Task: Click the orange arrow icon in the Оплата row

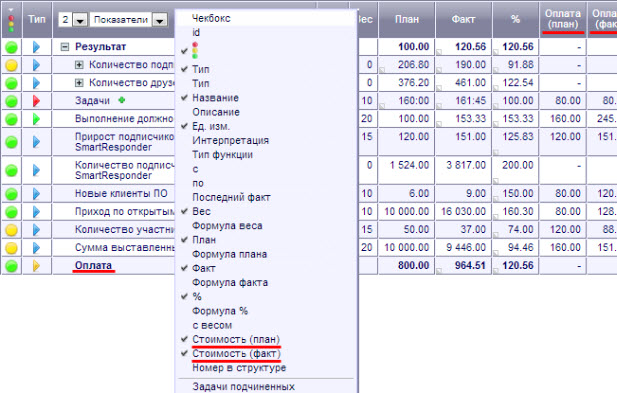Action: pyautogui.click(x=36, y=266)
